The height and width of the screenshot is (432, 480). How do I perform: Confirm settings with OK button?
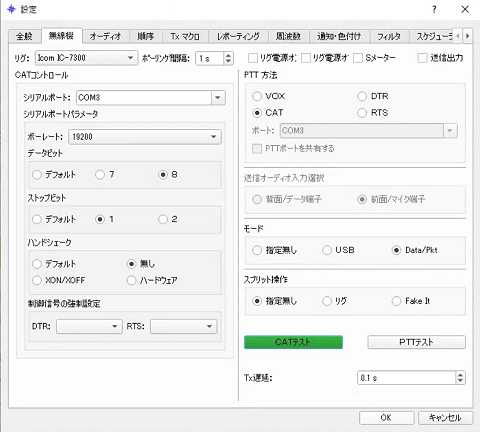(386, 418)
